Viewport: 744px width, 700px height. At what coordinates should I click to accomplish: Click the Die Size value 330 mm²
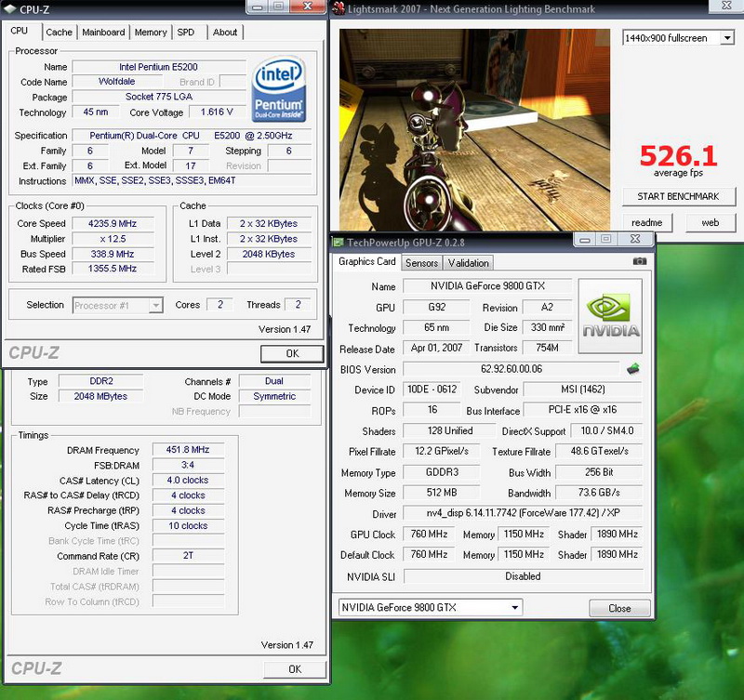pyautogui.click(x=548, y=327)
